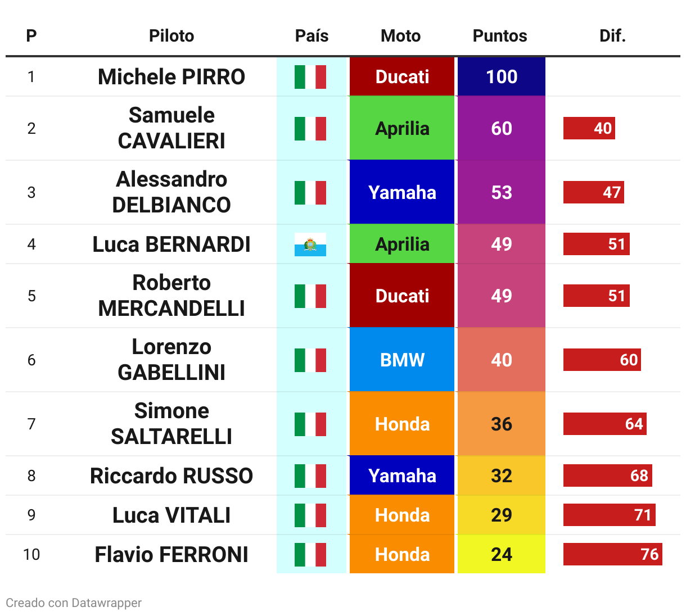
Task: Click the Italian flag in Michele PIRRO's row
Action: 310,77
